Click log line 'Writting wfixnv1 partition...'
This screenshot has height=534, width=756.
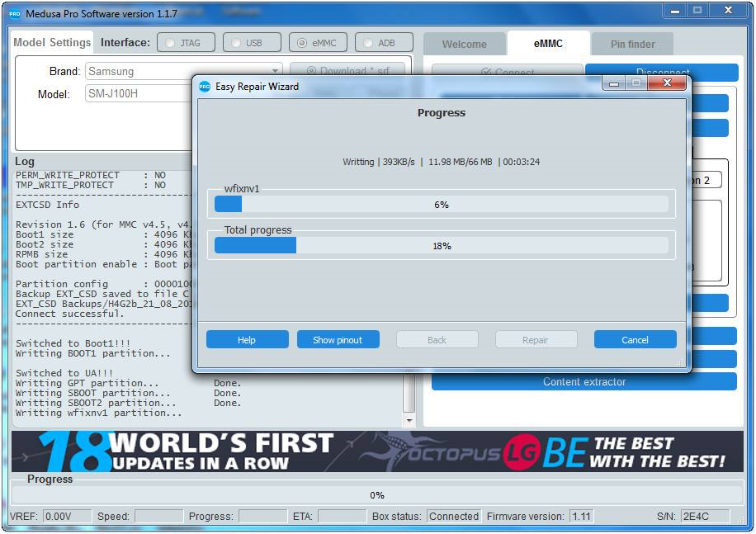point(98,413)
